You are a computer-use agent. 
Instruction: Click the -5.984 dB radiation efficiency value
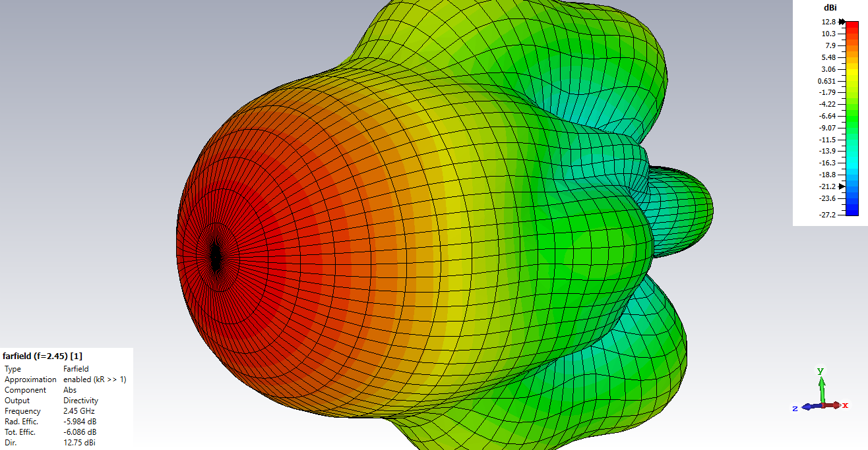[80, 422]
